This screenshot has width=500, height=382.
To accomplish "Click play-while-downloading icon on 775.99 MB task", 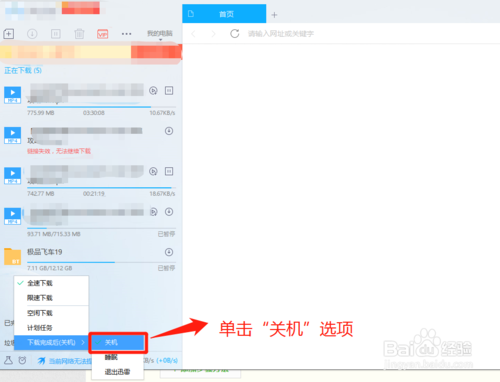I will [x=153, y=91].
